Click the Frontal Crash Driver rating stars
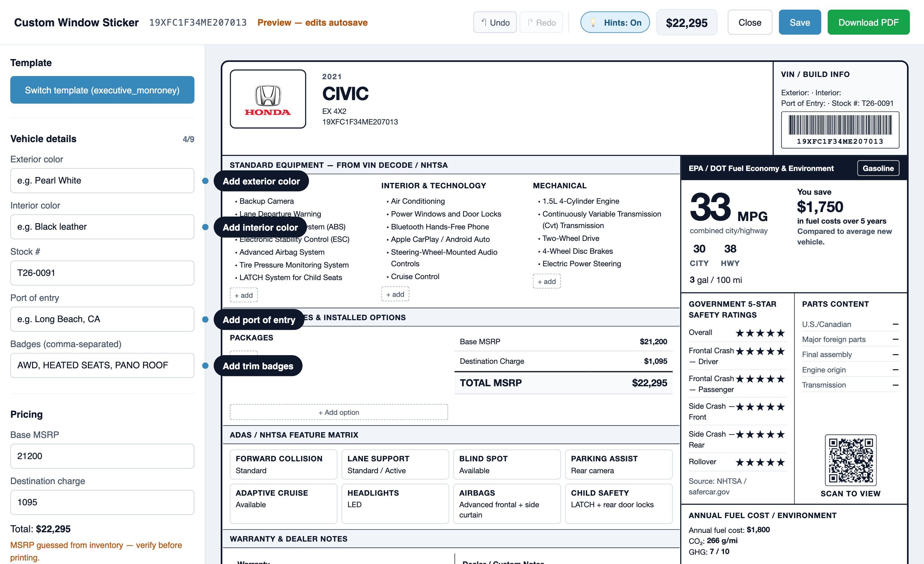The height and width of the screenshot is (564, 924). (760, 351)
